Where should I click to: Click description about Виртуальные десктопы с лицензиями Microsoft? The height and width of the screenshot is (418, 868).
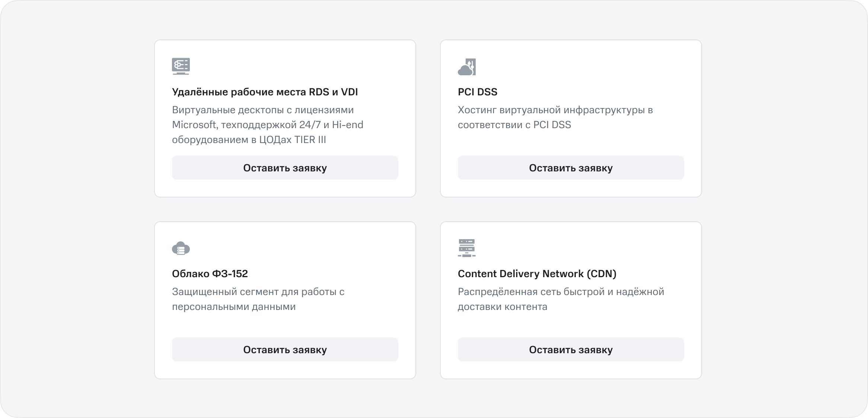click(267, 125)
